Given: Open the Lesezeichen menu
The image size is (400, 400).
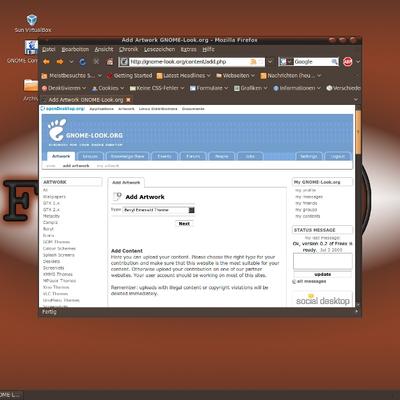Looking at the screenshot, I should click(x=159, y=49).
